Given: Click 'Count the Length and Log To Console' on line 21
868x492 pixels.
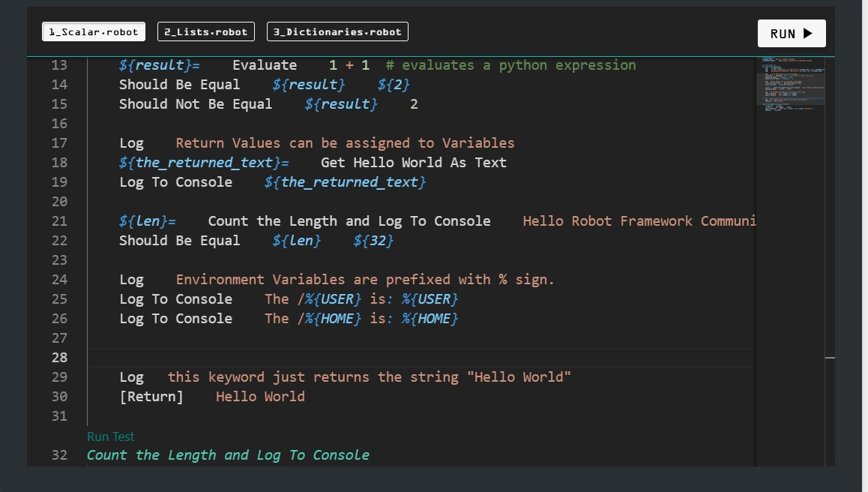Looking at the screenshot, I should [x=349, y=221].
